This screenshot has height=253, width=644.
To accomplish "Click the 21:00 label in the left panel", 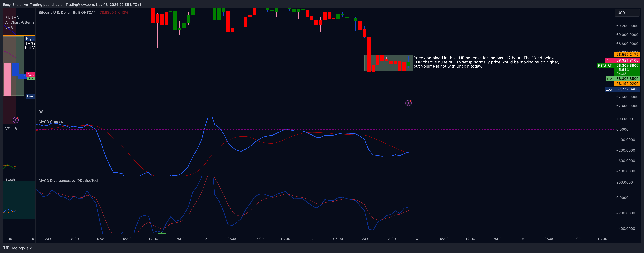I will 7,239.
